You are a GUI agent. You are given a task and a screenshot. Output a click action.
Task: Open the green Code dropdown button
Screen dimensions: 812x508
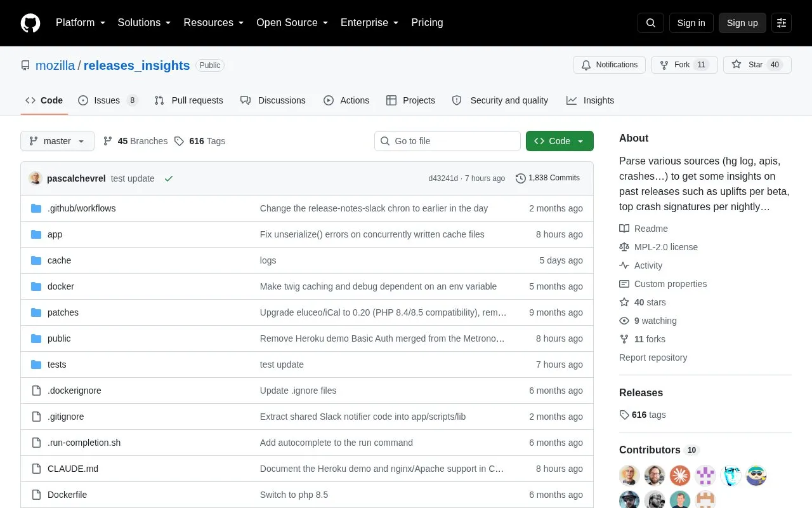coord(560,141)
